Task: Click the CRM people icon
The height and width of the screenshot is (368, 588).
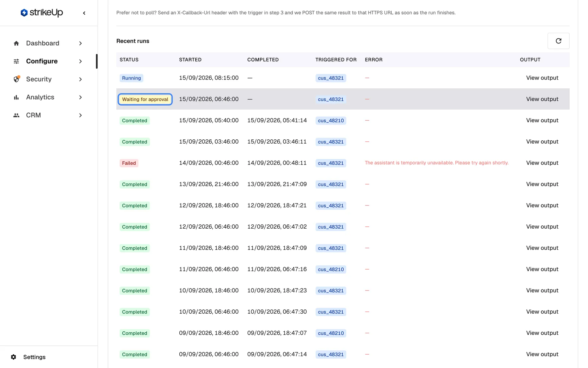Action: (16, 115)
